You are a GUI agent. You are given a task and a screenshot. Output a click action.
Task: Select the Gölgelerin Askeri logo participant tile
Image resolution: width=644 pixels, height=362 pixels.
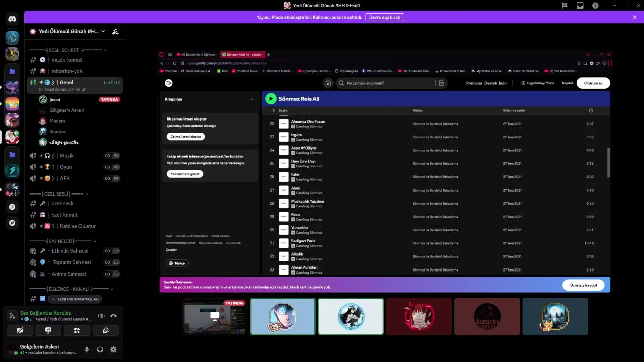click(487, 316)
